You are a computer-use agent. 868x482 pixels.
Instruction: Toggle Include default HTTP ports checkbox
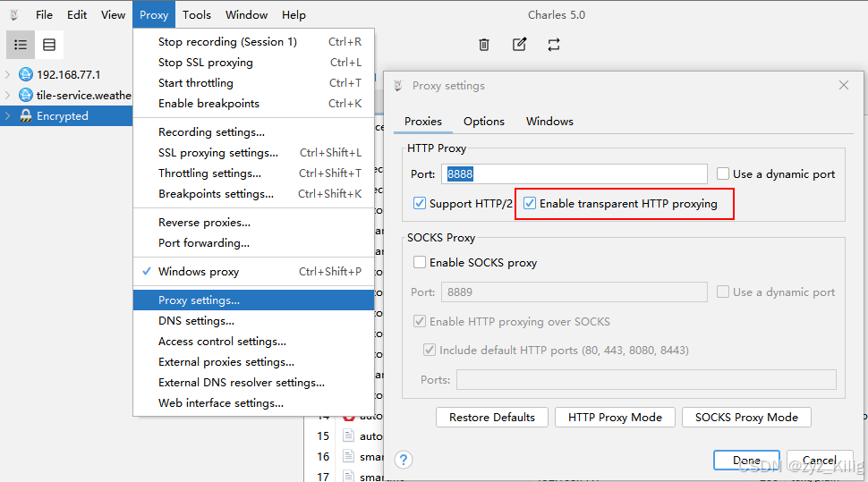click(429, 350)
